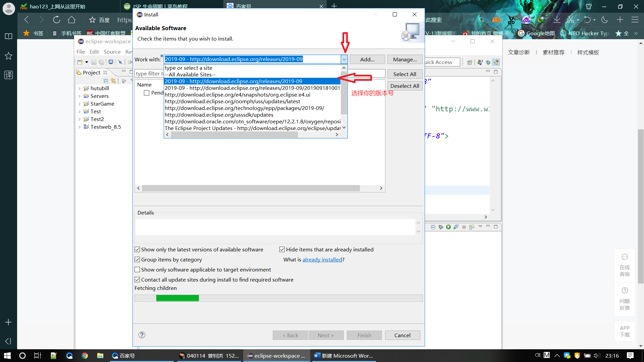Open Eclipse File menu
Image resolution: width=644 pixels, height=362 pixels.
(80, 52)
